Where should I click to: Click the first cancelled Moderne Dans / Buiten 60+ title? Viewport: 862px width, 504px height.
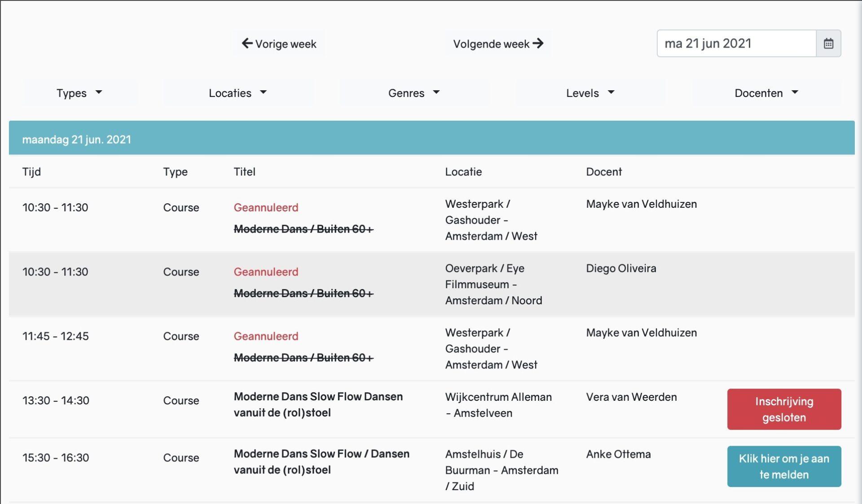303,229
